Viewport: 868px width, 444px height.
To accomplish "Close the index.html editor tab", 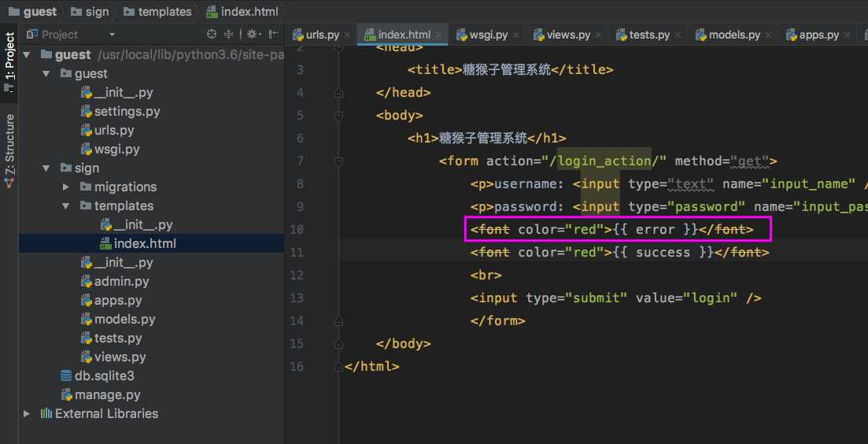I will click(x=439, y=35).
